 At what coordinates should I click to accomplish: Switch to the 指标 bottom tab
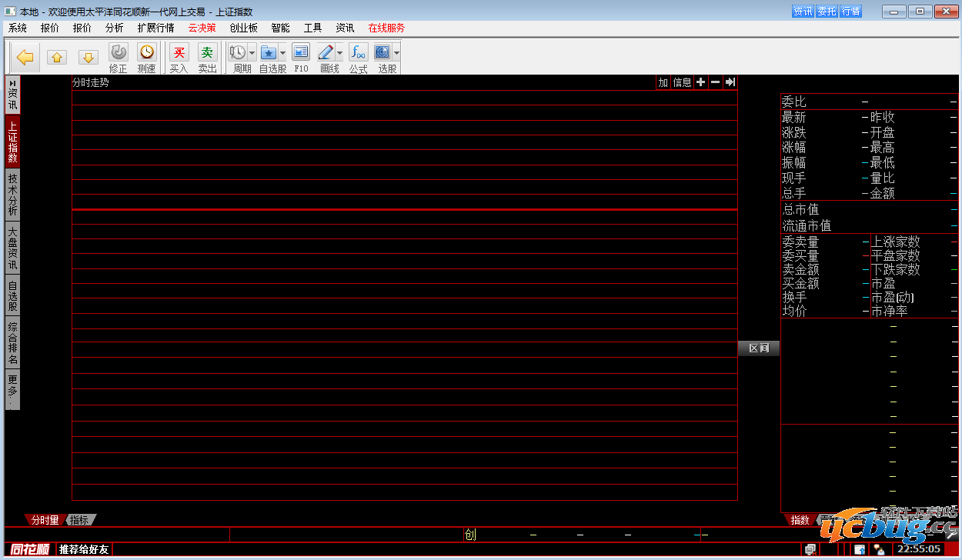coord(80,520)
